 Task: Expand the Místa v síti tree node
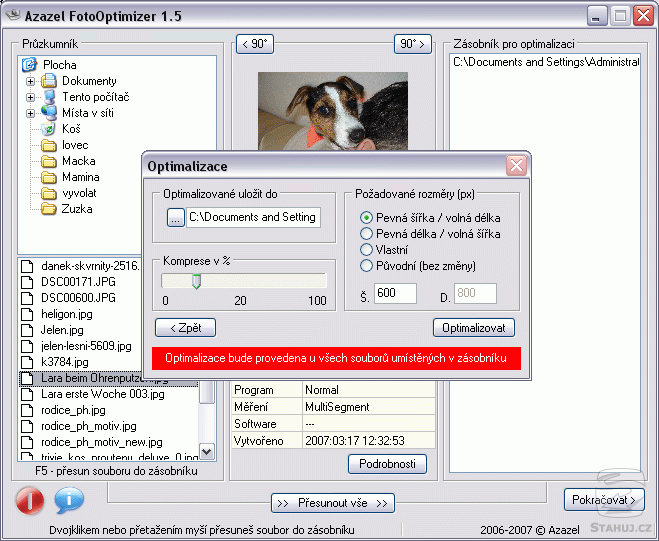point(30,113)
